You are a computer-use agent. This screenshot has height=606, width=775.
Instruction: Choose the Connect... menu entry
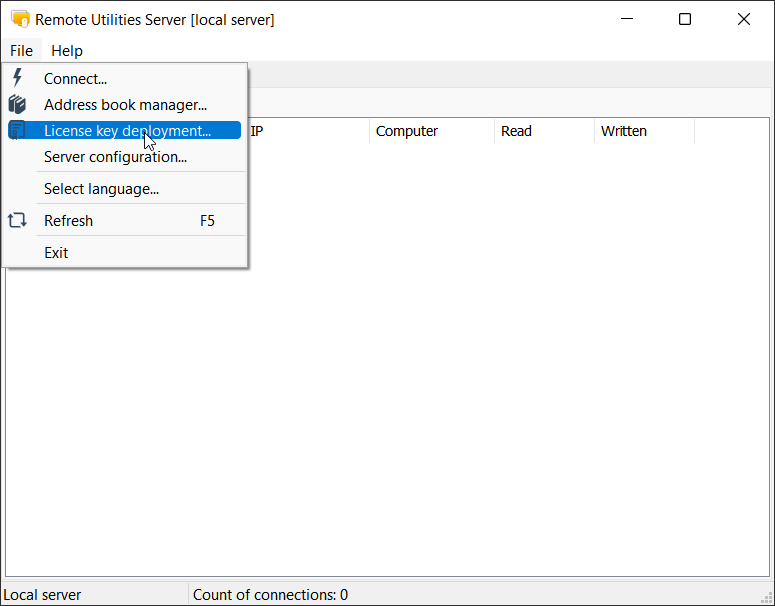75,78
